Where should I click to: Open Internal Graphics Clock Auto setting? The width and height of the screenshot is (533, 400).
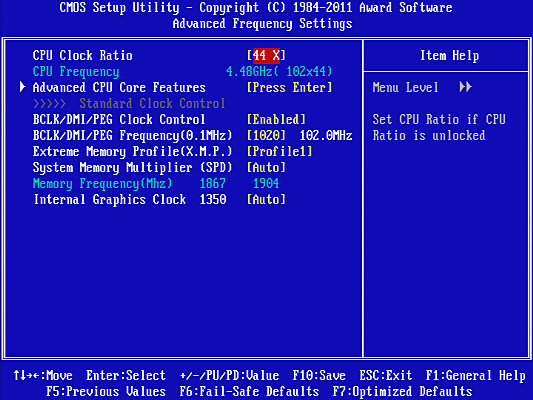266,199
